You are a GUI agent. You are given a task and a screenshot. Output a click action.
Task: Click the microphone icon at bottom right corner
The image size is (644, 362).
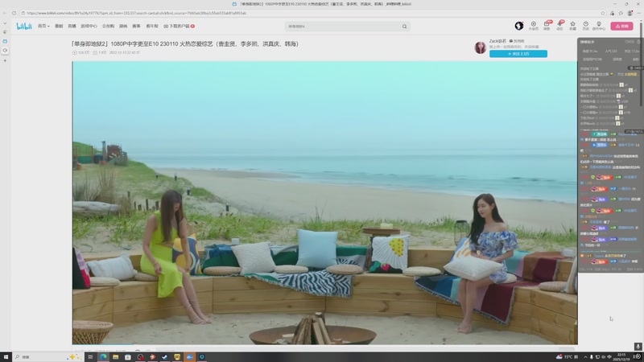point(638,347)
